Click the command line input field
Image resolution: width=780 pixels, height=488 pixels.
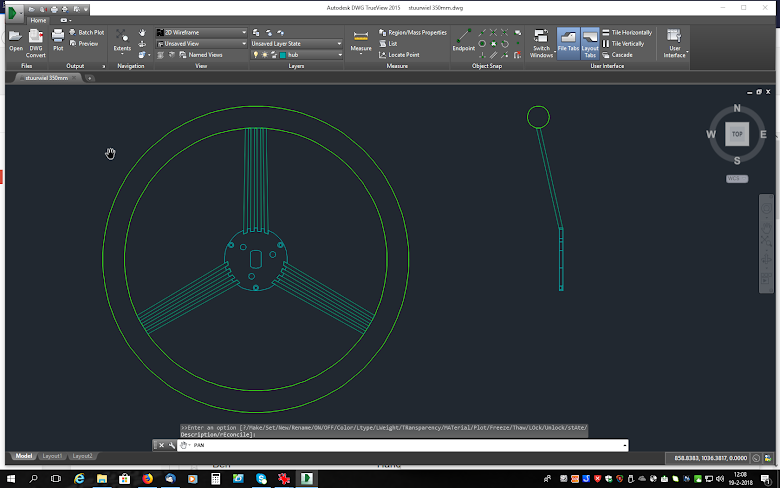[400, 445]
